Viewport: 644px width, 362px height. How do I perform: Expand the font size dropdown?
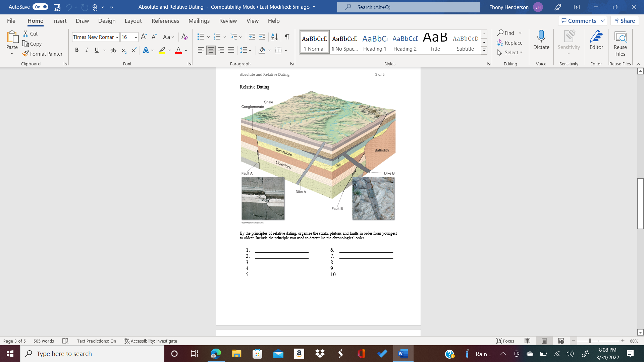coord(136,37)
